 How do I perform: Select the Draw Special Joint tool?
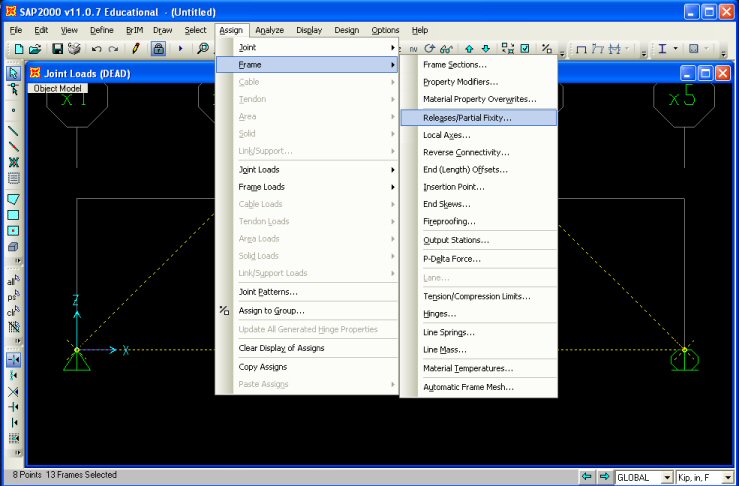tap(13, 110)
